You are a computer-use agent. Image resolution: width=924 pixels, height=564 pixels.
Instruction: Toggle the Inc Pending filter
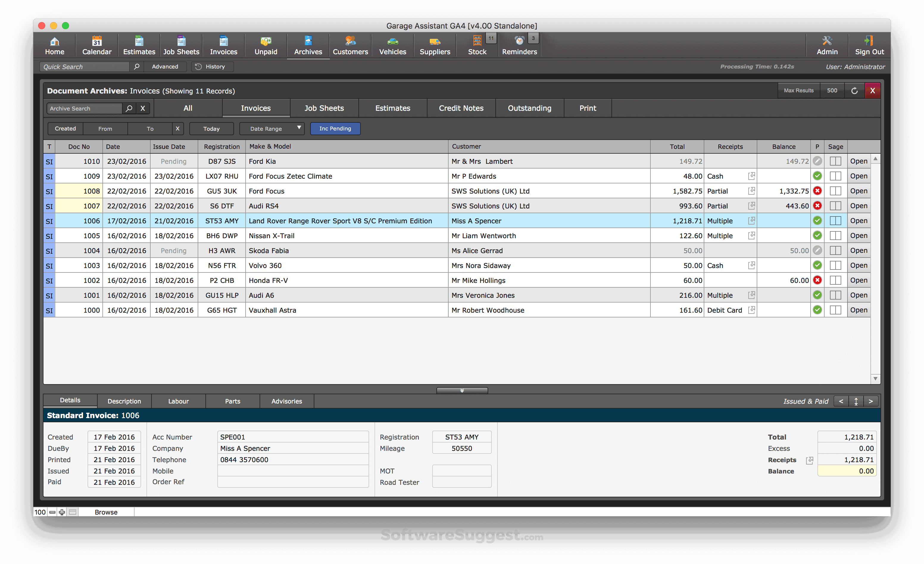pos(335,129)
